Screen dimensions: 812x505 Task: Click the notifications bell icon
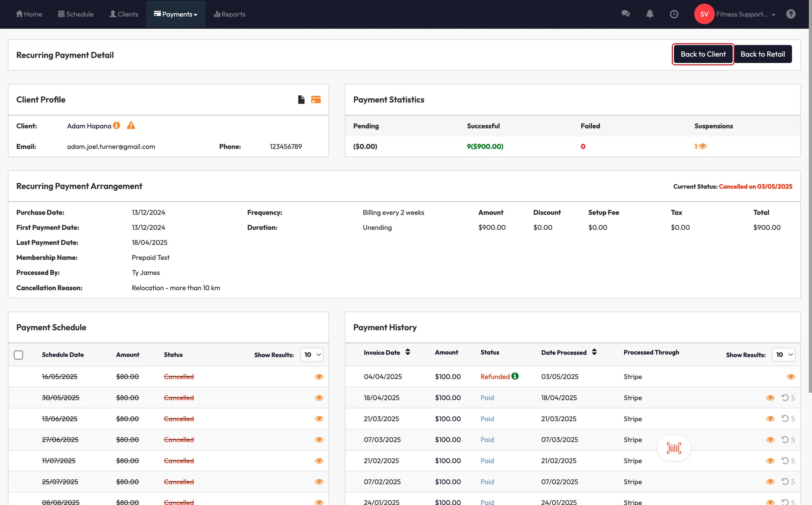pos(649,14)
